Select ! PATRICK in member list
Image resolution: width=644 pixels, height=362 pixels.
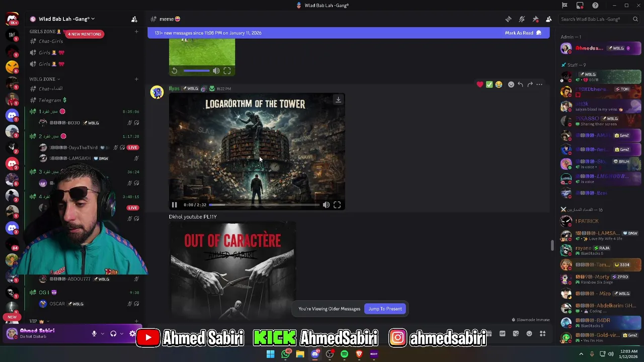click(601, 221)
